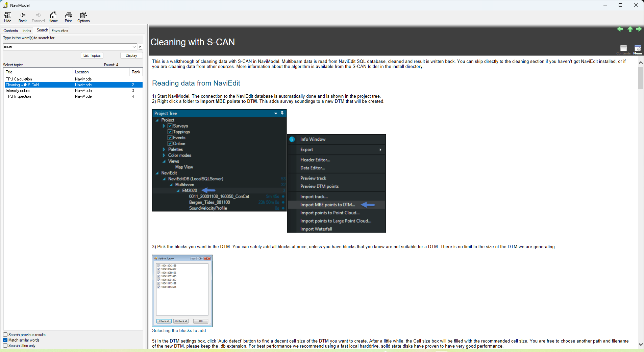The image size is (644, 352).
Task: Select the Cleaning with S-CAN result
Action: (x=74, y=85)
